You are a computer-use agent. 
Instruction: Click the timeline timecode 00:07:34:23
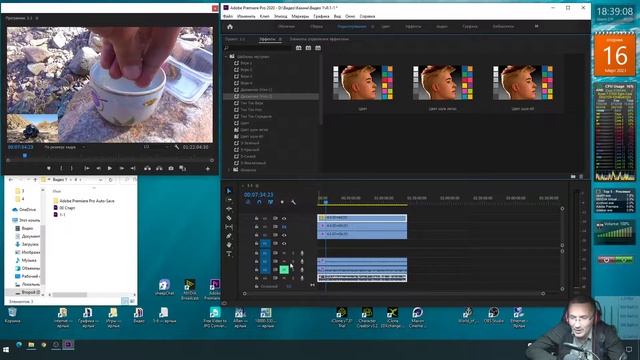click(x=258, y=195)
